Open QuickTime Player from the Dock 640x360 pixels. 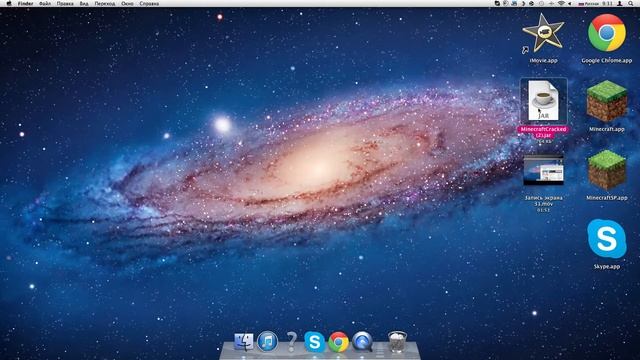pyautogui.click(x=362, y=341)
